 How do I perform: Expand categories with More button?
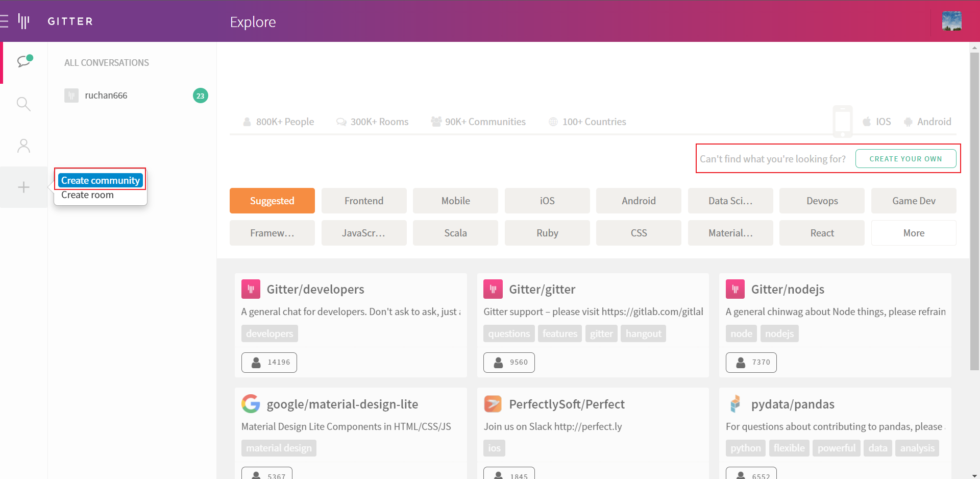[914, 233]
